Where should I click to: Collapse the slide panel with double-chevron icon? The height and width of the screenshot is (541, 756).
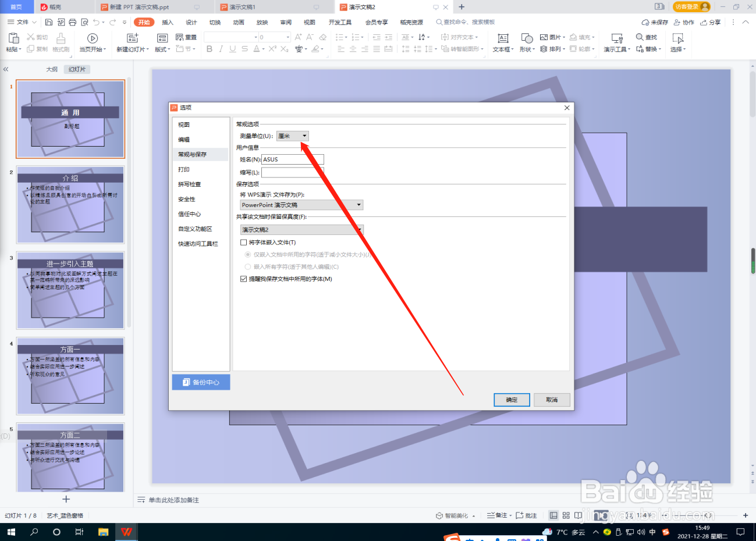pyautogui.click(x=6, y=69)
